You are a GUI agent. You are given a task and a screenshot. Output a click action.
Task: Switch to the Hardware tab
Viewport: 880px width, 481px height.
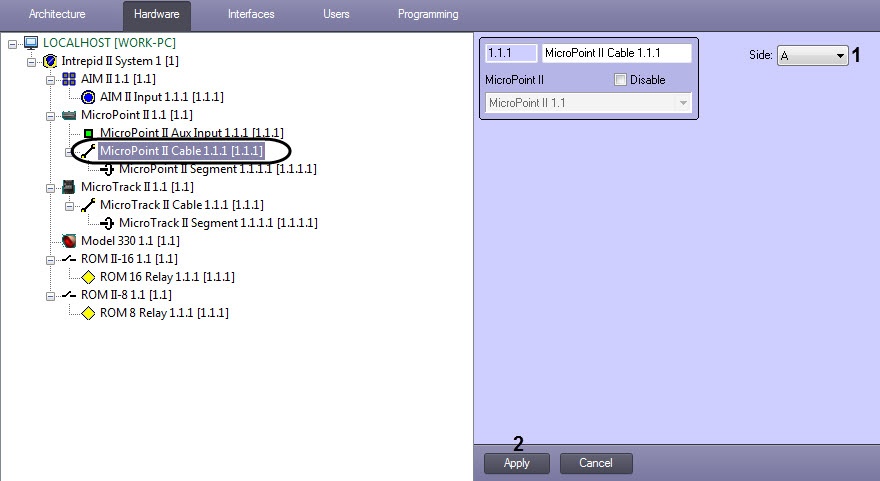[157, 15]
